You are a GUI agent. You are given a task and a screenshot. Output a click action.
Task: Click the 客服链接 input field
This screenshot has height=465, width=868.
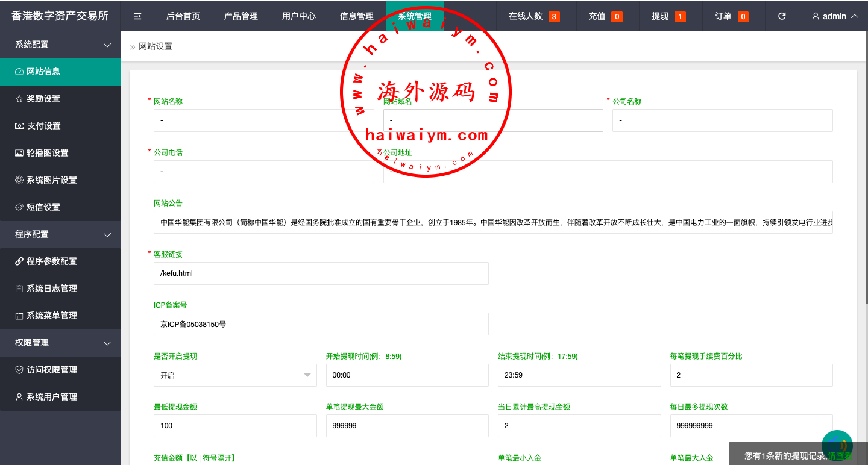point(321,273)
